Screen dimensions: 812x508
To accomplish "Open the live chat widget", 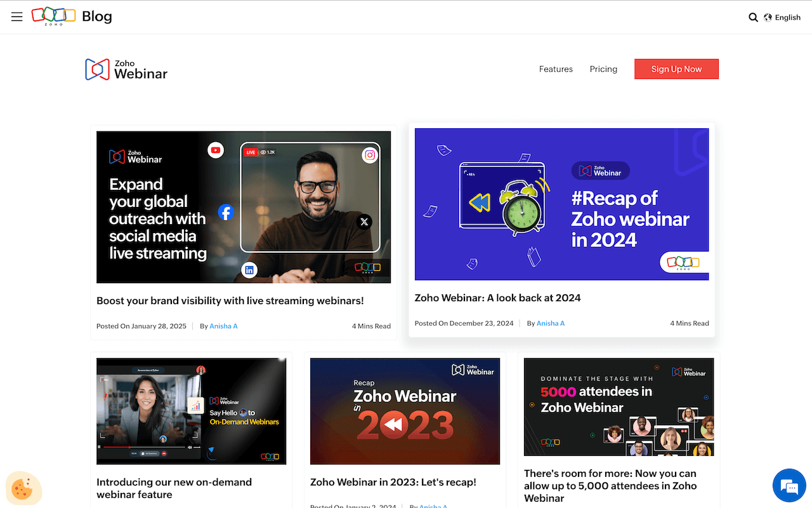I will 789,485.
